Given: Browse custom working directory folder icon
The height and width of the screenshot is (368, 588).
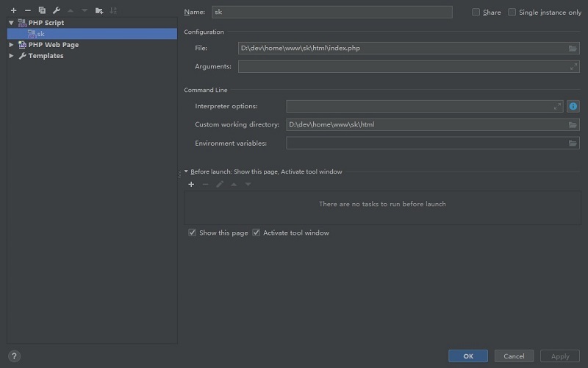Looking at the screenshot, I should 573,125.
